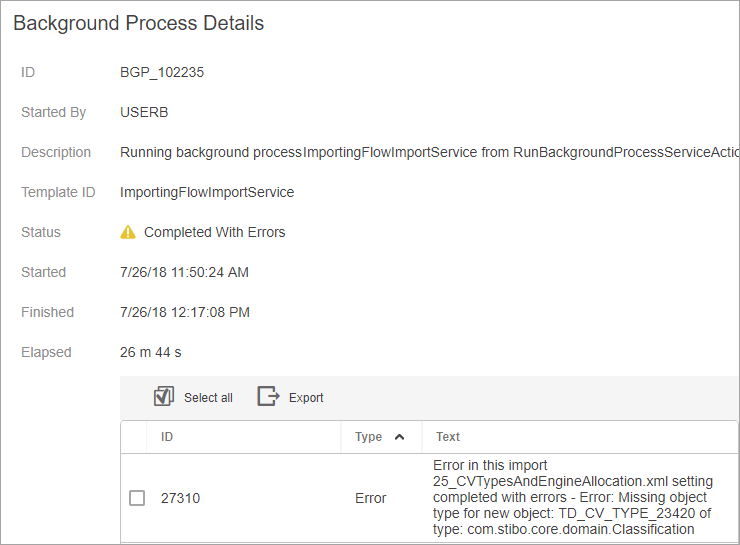Select the 27310 ID cell

pos(180,498)
